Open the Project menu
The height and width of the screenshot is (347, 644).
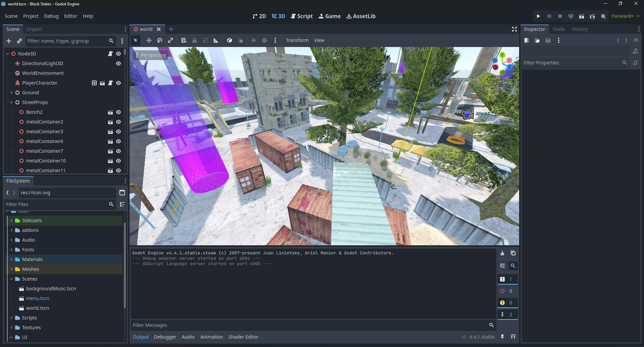31,16
